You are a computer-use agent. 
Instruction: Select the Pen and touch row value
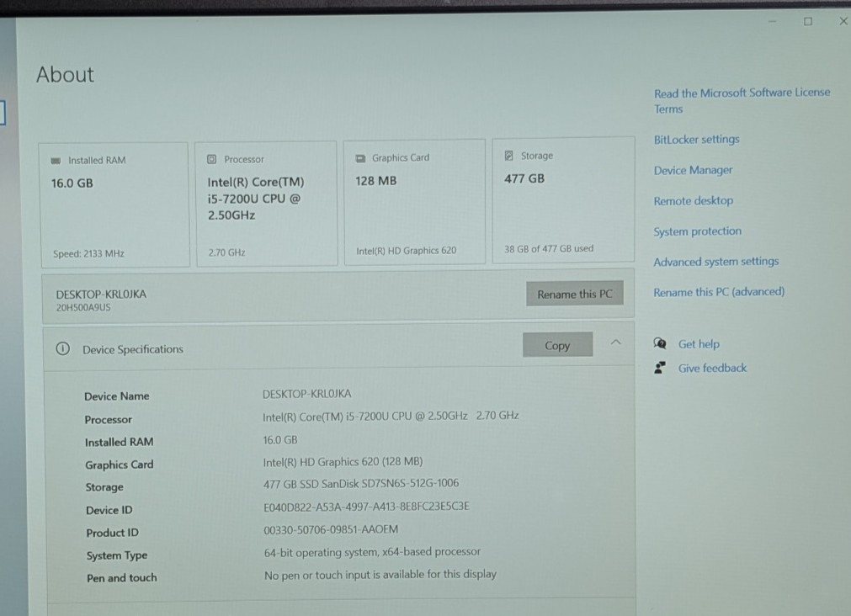click(380, 575)
